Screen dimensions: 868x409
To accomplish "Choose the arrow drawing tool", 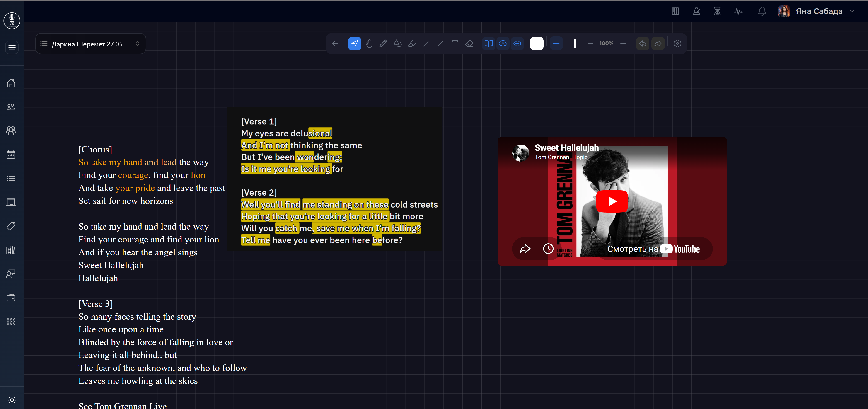I will coord(440,44).
